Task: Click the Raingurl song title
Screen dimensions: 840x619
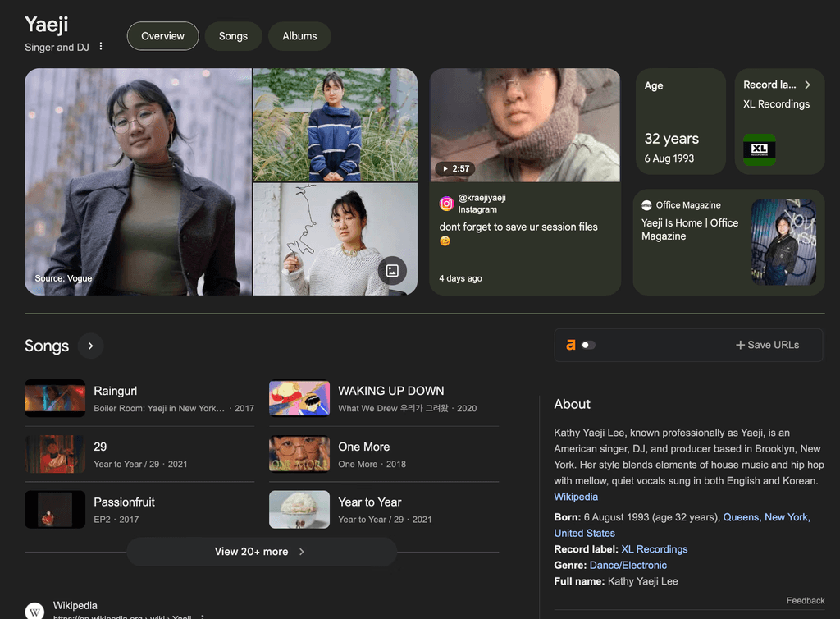Action: 115,391
